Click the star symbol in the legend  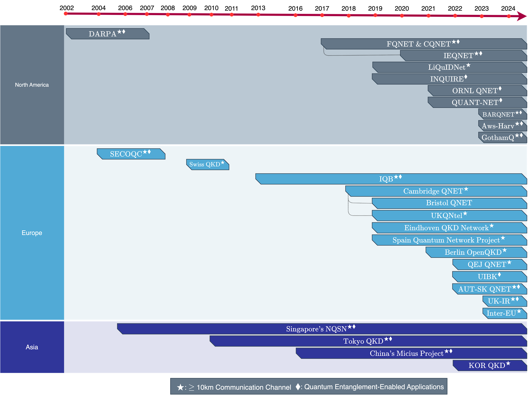(x=181, y=387)
